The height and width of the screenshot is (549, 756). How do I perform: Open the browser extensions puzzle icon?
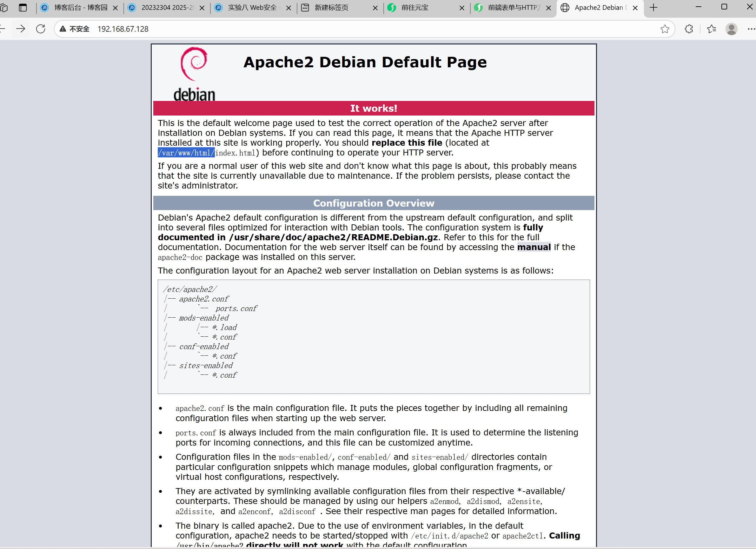689,29
